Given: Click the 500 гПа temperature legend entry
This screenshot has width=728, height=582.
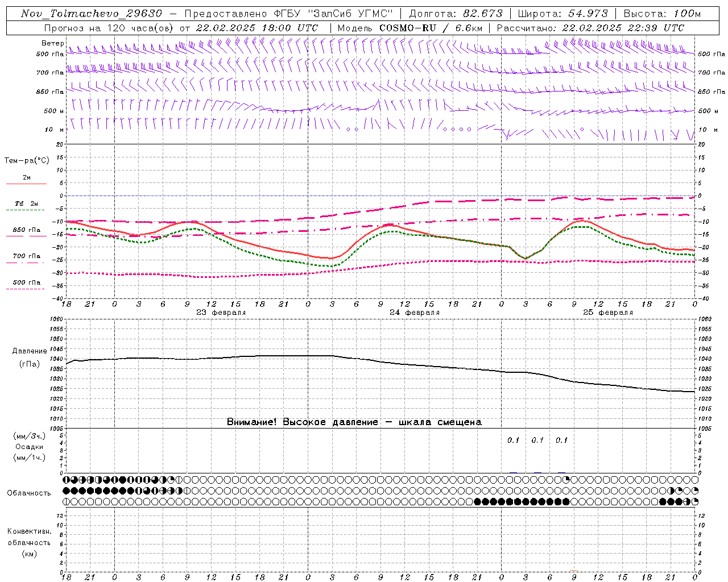Looking at the screenshot, I should click(x=27, y=282).
